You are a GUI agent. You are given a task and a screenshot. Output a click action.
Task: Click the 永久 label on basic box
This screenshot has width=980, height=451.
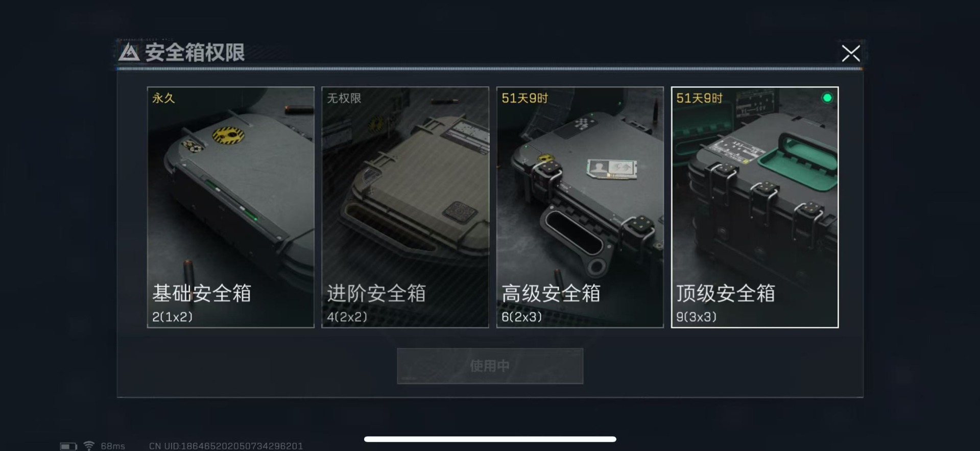click(x=163, y=98)
